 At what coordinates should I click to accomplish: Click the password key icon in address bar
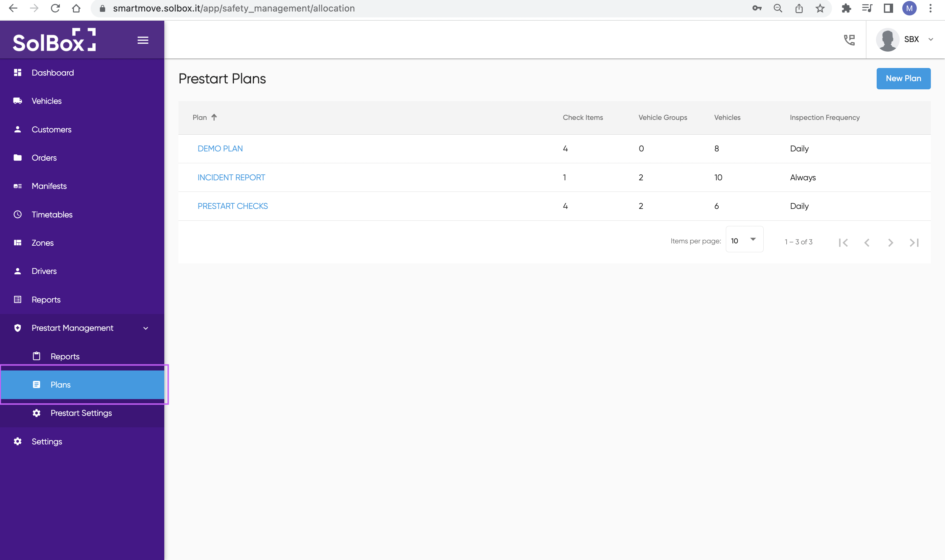pyautogui.click(x=757, y=8)
